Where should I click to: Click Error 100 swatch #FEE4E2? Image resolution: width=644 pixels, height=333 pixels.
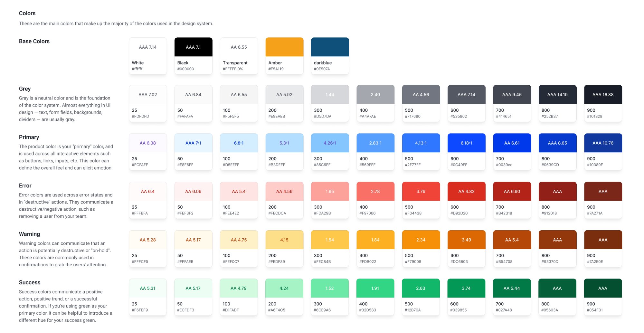point(239,191)
